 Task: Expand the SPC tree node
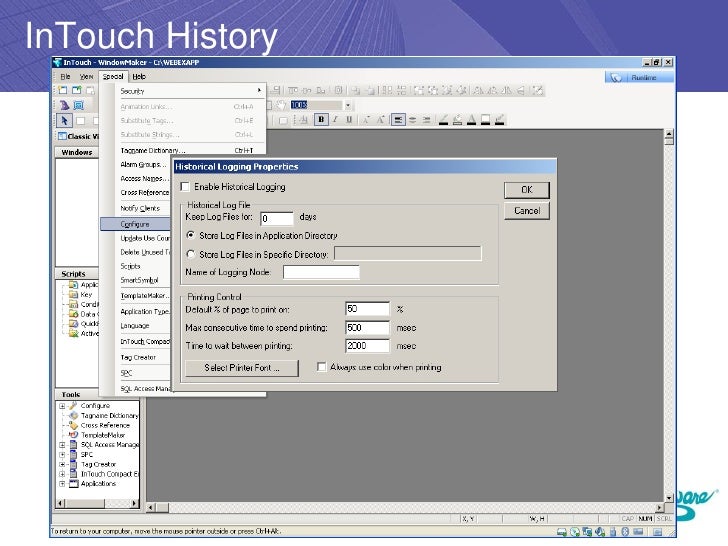pyautogui.click(x=62, y=455)
